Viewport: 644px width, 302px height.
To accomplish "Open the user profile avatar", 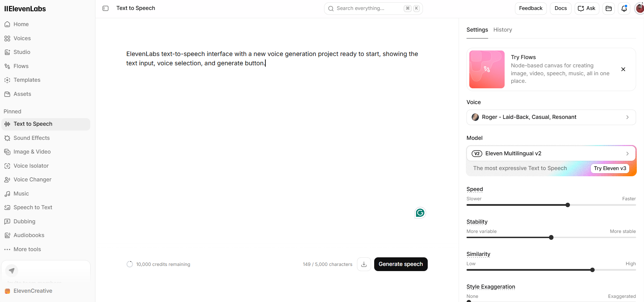I will pos(639,9).
